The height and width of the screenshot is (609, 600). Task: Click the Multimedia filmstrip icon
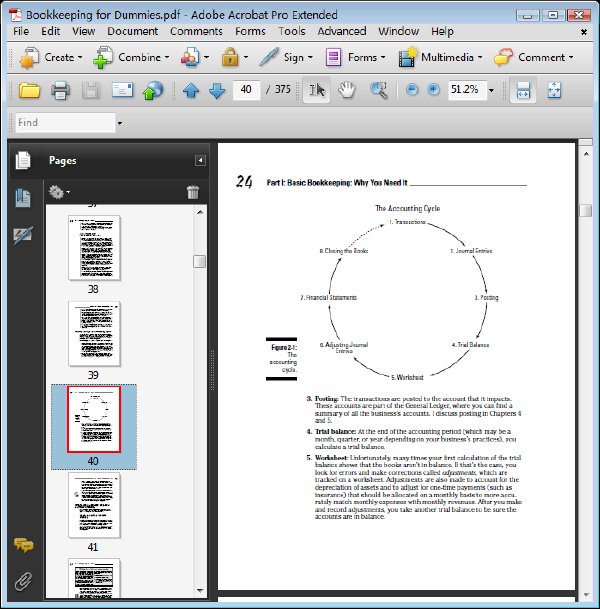pos(408,57)
